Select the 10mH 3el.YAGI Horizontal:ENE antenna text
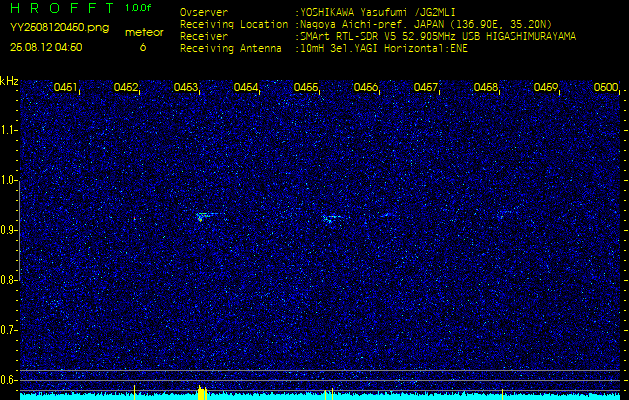Viewport: 629px width, 400px height. click(383, 49)
